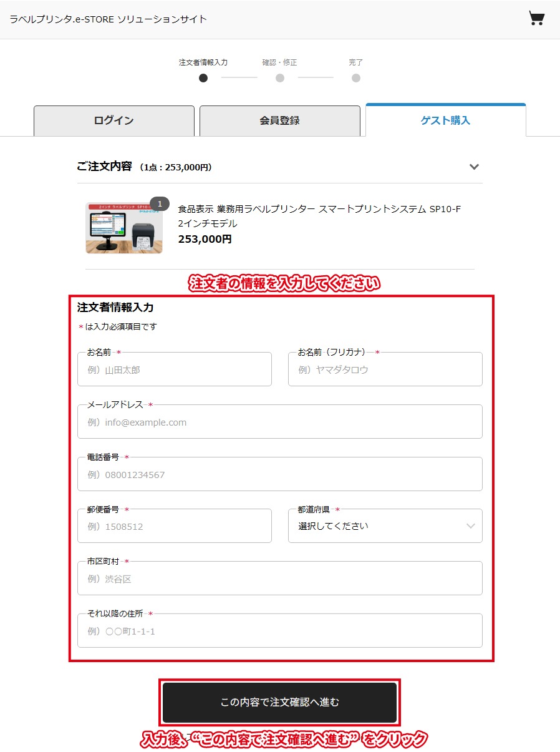The width and height of the screenshot is (560, 752).
Task: Click the quantity badge 1 on product image
Action: 160,204
